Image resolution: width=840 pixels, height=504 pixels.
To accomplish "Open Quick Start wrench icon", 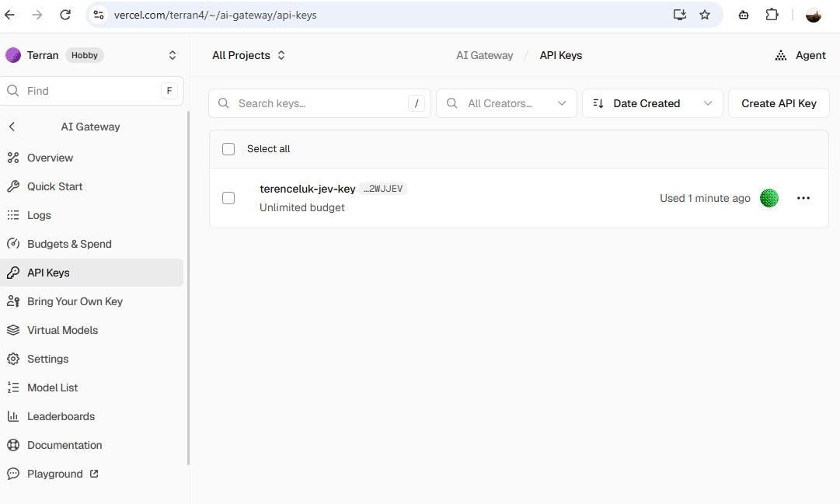I will tap(13, 186).
